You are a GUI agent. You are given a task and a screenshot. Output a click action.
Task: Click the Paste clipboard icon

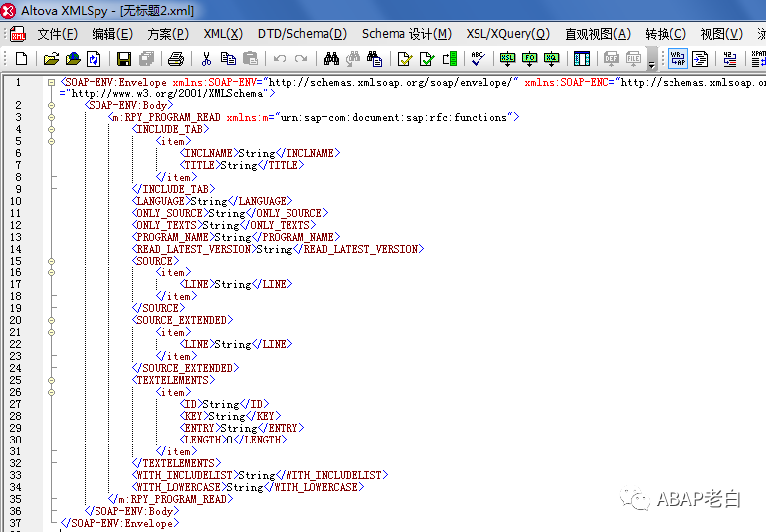coord(250,59)
